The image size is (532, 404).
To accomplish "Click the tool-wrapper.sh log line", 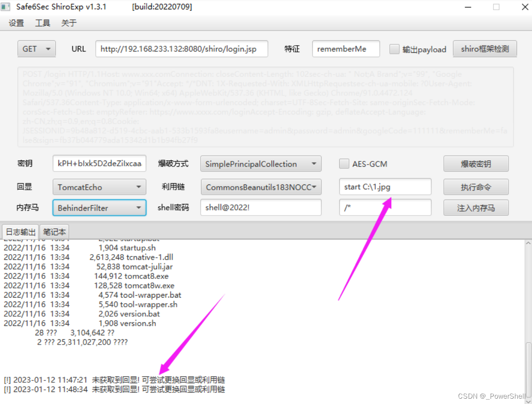I will pos(90,304).
